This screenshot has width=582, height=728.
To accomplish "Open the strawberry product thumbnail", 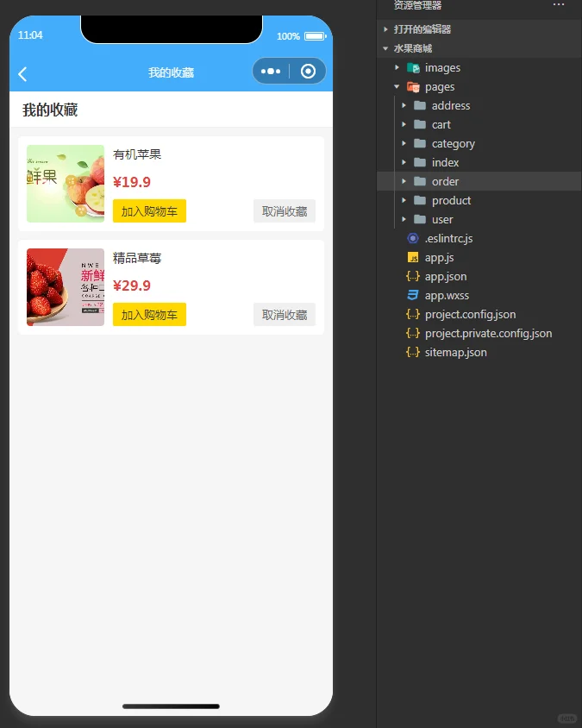I will coord(66,287).
